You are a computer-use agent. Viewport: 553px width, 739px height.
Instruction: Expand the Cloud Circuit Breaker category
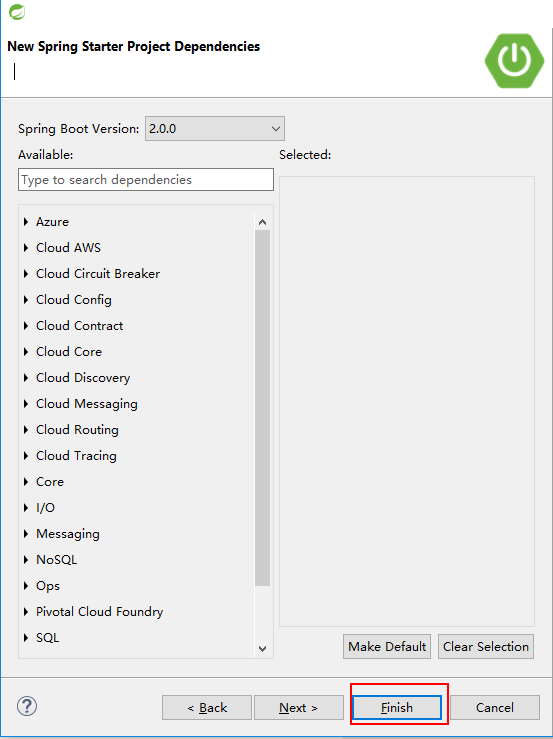click(26, 274)
